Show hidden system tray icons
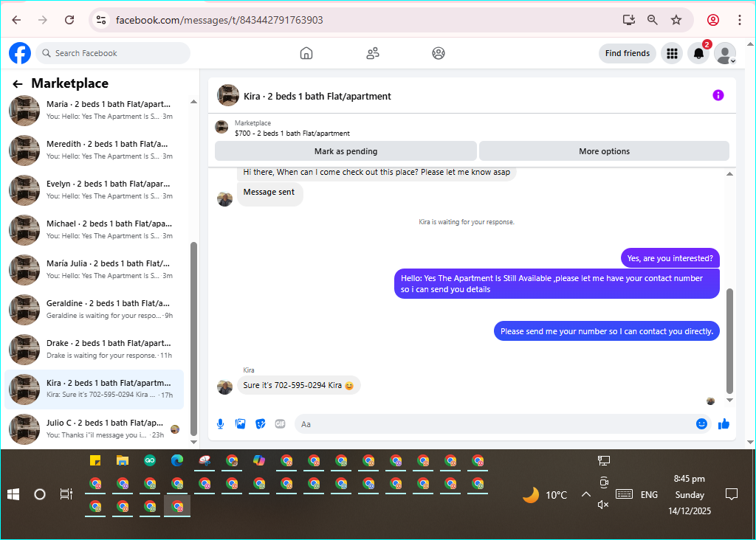This screenshot has height=540, width=756. 585,494
